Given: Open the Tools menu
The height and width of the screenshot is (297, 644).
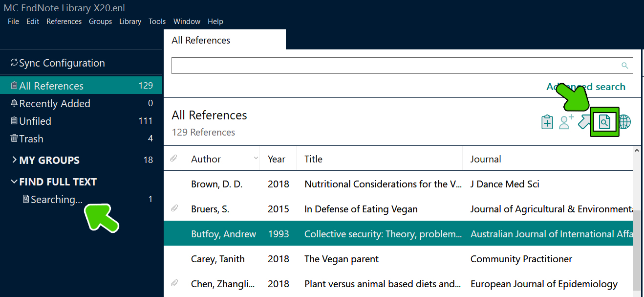Looking at the screenshot, I should click(157, 22).
